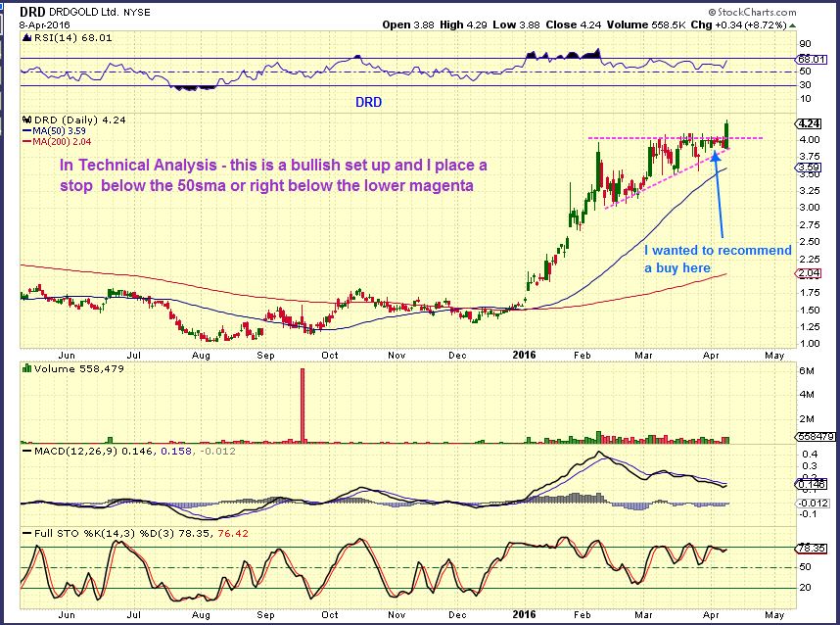Click the 4.00 price axis label
This screenshot has width=840, height=625.
[809, 139]
